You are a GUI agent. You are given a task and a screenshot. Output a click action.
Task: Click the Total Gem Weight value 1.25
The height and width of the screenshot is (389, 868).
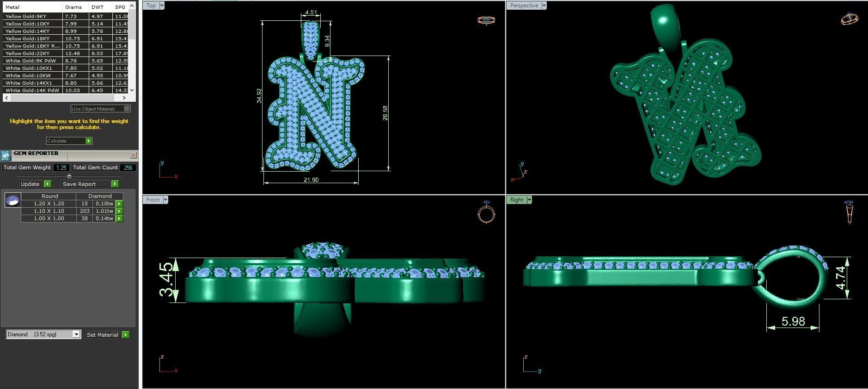coord(61,167)
